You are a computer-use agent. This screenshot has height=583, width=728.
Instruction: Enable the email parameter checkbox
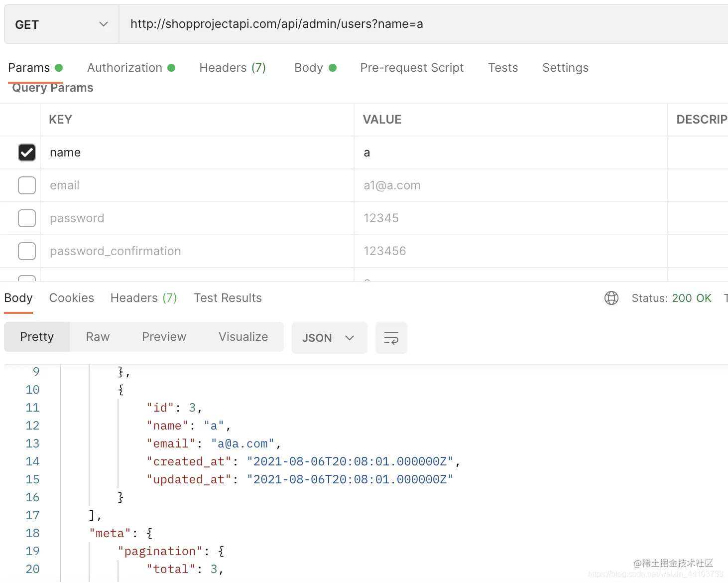tap(27, 185)
